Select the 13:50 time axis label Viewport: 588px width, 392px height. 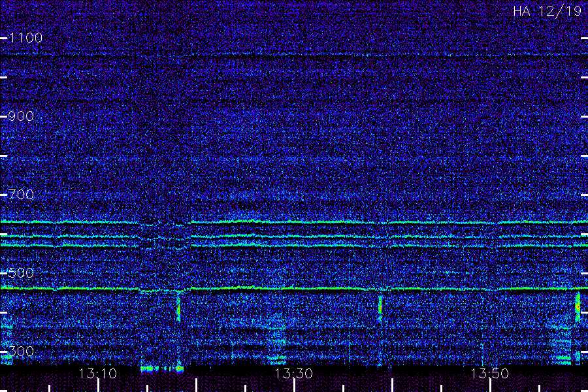click(490, 374)
